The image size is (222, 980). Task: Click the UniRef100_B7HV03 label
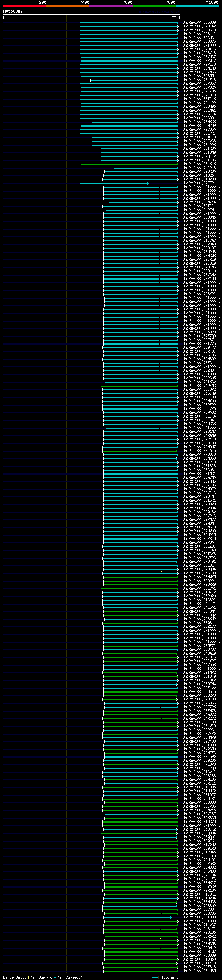tap(199, 531)
